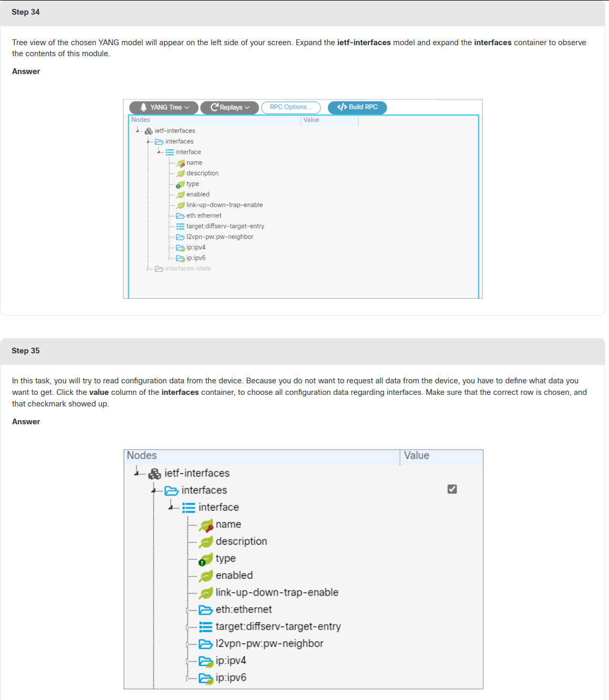609x700 pixels.
Task: Collapse the ietf-interfaces node in Step 35 tree
Action: (x=137, y=473)
